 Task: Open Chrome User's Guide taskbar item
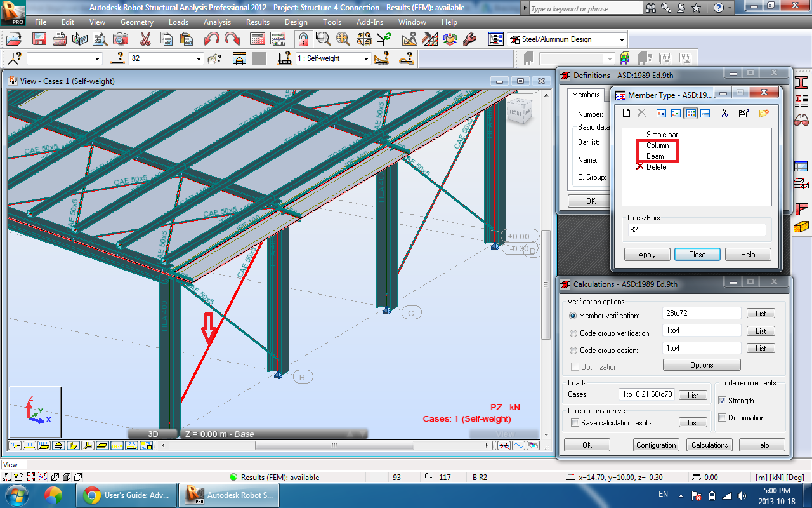tap(126, 495)
